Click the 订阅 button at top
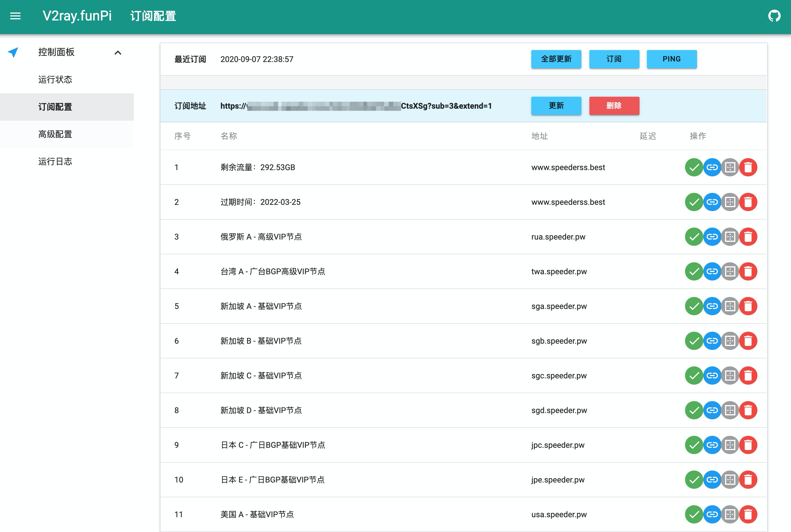 pyautogui.click(x=614, y=59)
